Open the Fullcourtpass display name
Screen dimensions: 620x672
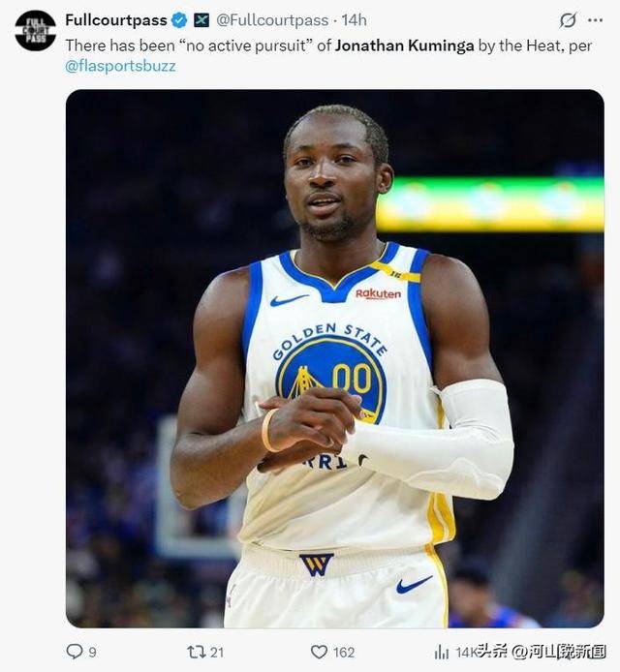(x=116, y=20)
